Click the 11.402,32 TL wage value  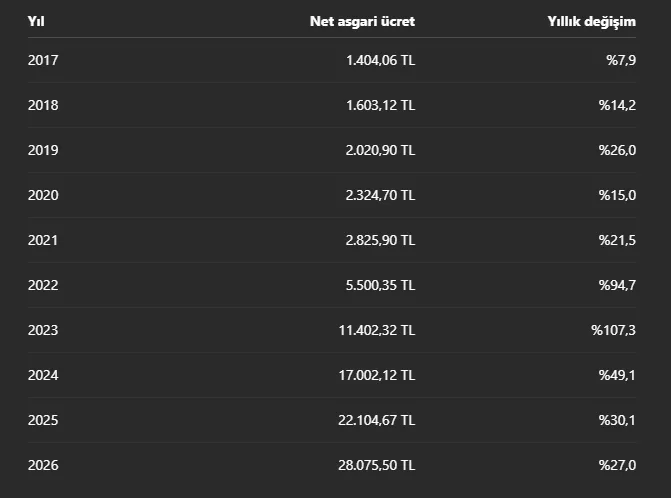pyautogui.click(x=377, y=330)
